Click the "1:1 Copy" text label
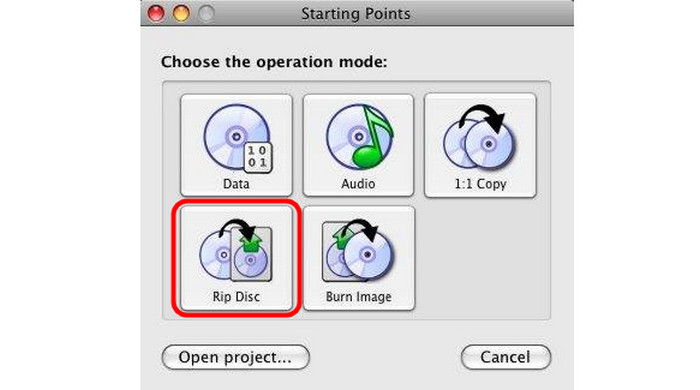 tap(480, 184)
